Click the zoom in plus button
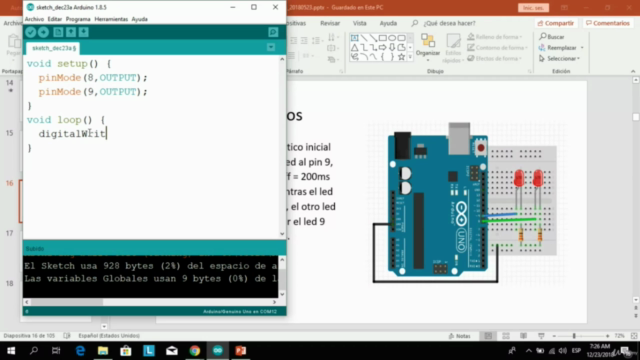The image size is (640, 360). [607, 336]
